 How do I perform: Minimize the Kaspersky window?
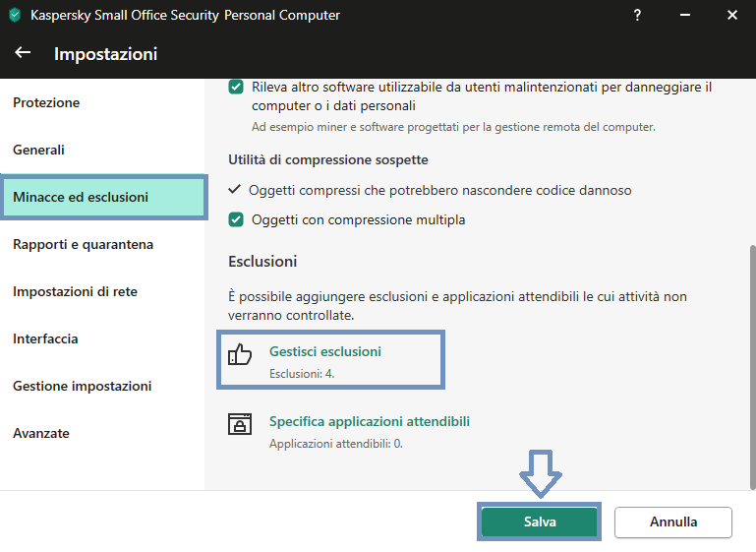684,15
